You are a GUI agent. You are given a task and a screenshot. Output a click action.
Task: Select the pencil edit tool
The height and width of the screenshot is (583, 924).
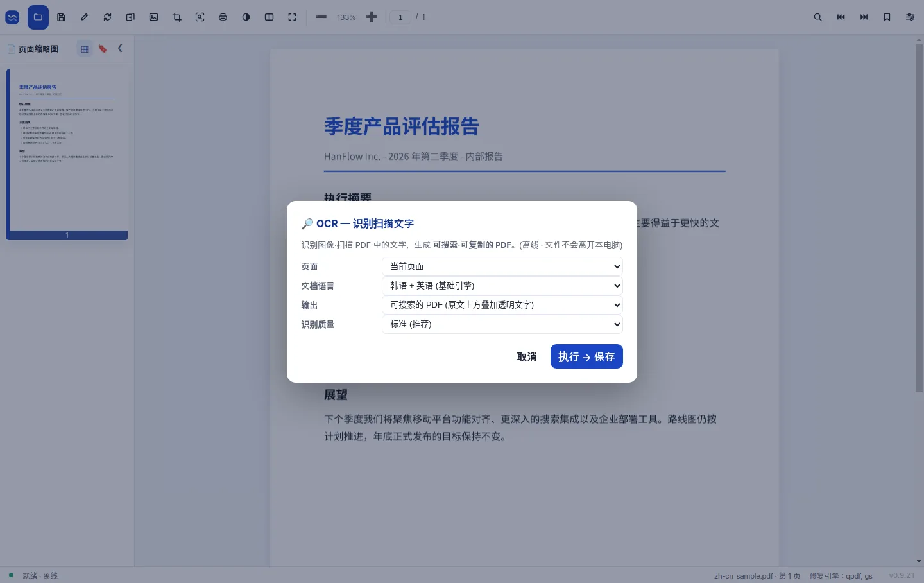(84, 17)
